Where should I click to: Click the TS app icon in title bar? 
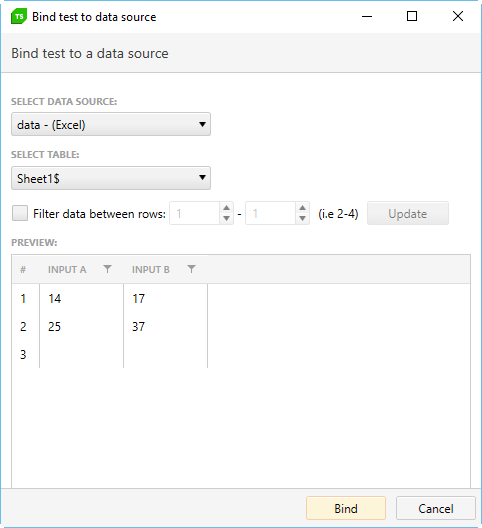19,16
